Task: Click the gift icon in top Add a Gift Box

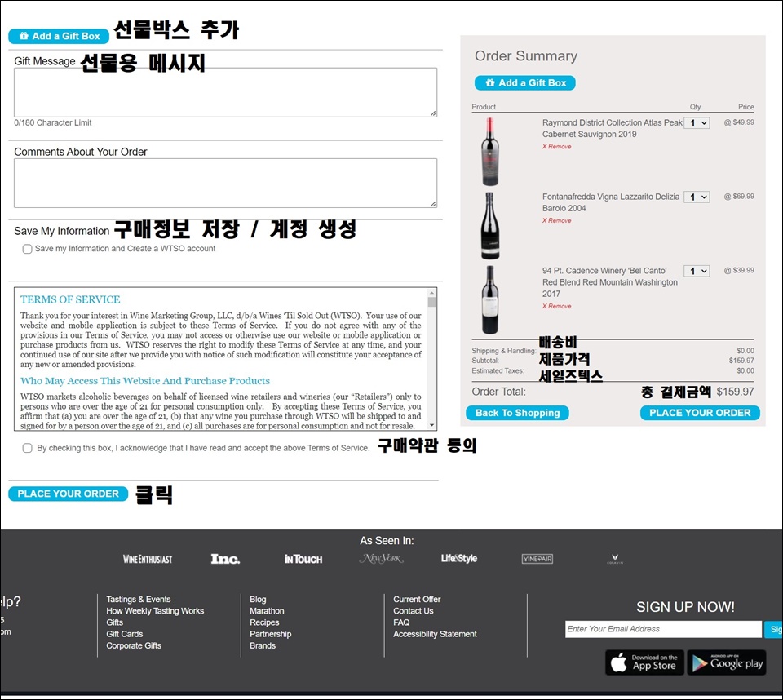Action: [24, 36]
